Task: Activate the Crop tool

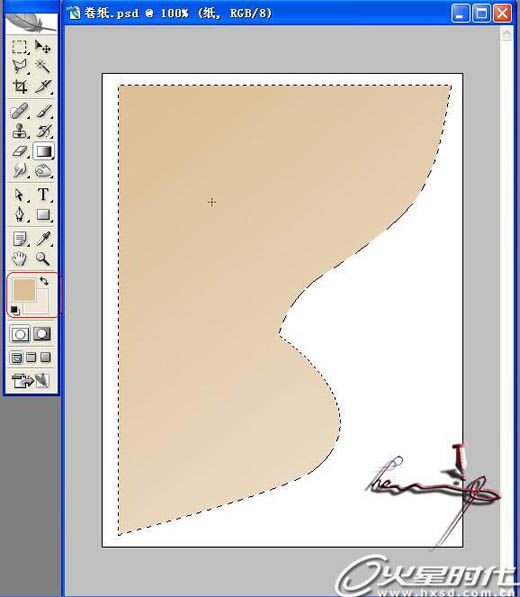Action: coord(19,86)
